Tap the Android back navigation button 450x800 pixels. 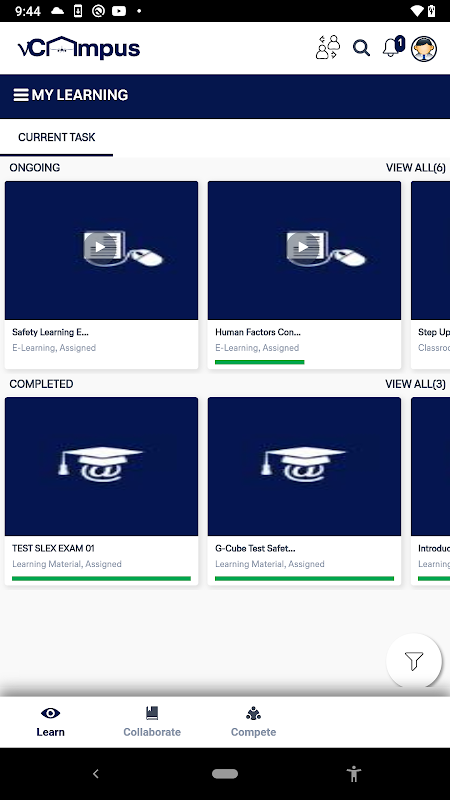pos(95,773)
